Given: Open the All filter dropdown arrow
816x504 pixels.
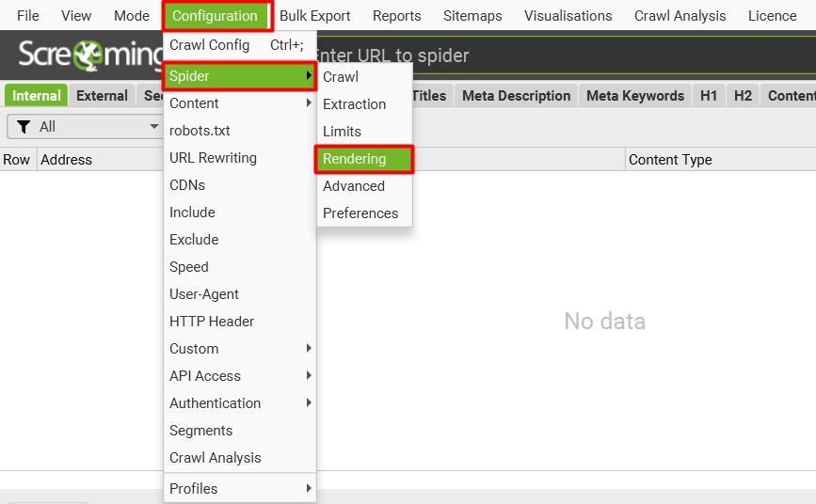Looking at the screenshot, I should click(x=153, y=127).
